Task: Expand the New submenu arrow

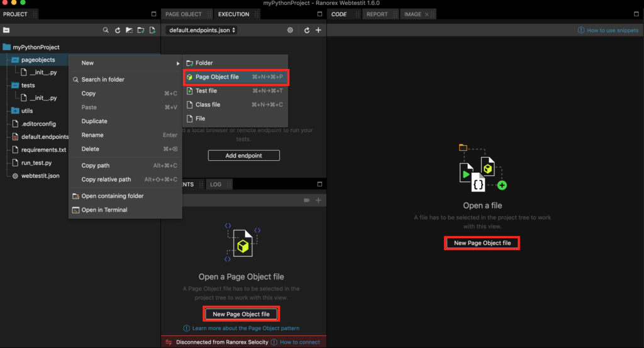Action: (177, 63)
